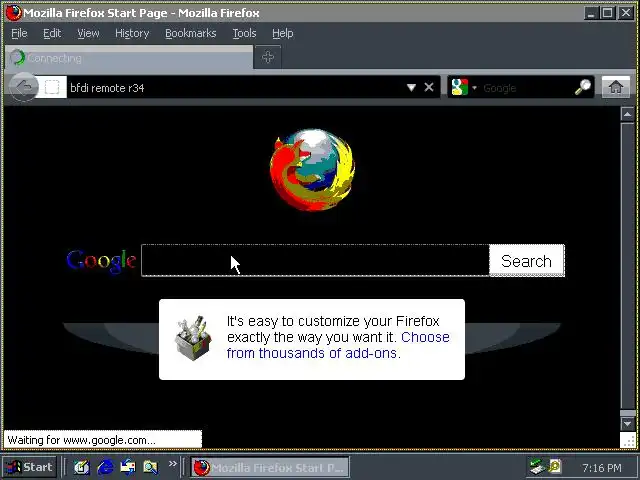Launch the Show Desktop quick launch icon
Screen dimensions: 640x480
coord(81,467)
